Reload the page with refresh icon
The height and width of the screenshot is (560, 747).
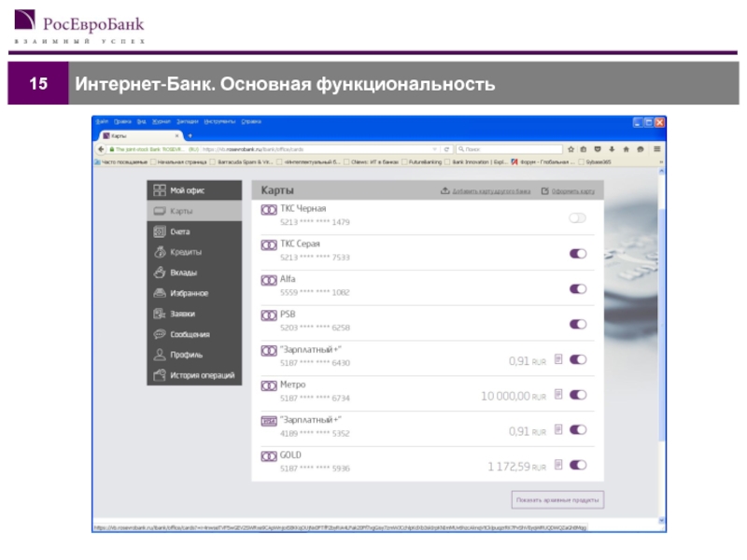point(446,149)
